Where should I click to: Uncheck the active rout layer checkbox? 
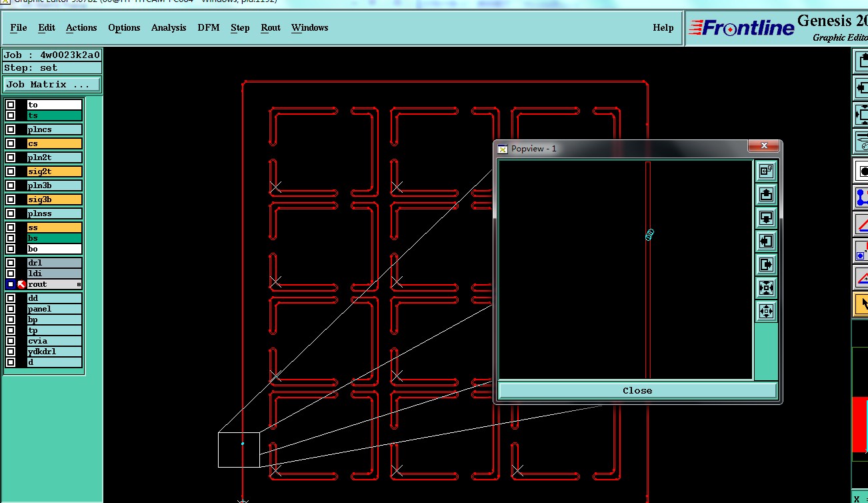click(x=11, y=284)
